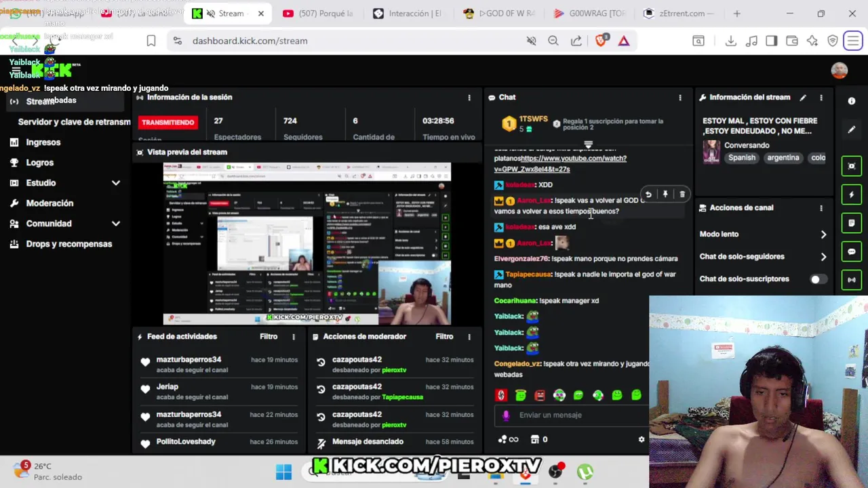
Task: Open Windows Start button in taskbar
Action: click(283, 472)
